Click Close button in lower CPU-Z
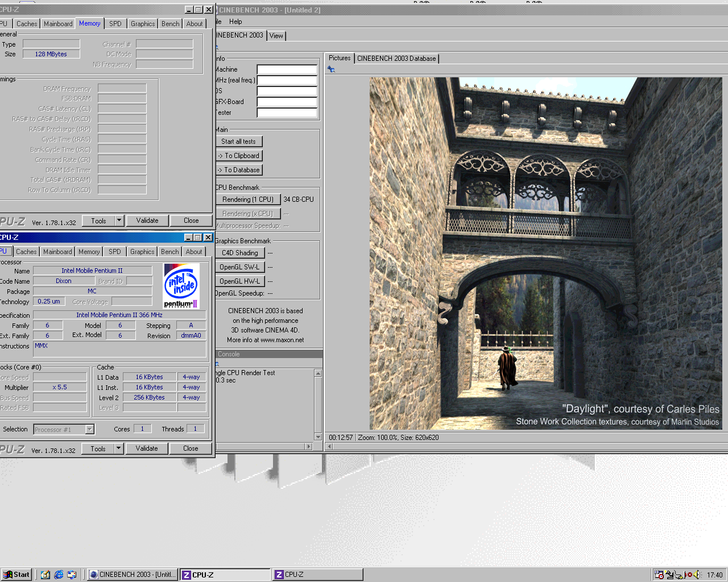The height and width of the screenshot is (582, 728). click(191, 448)
